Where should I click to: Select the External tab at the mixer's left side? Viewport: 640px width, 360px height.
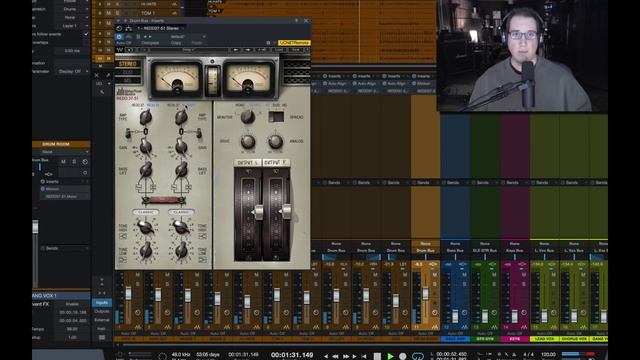click(102, 320)
